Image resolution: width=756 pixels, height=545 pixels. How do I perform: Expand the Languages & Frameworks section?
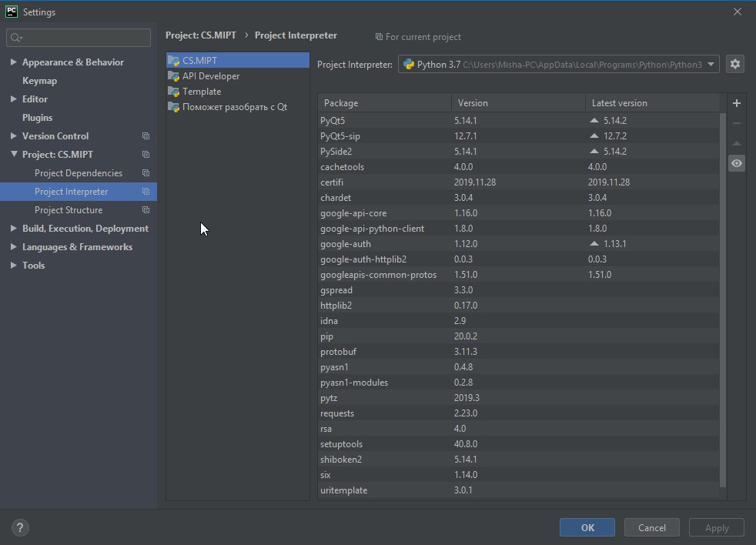(x=14, y=247)
